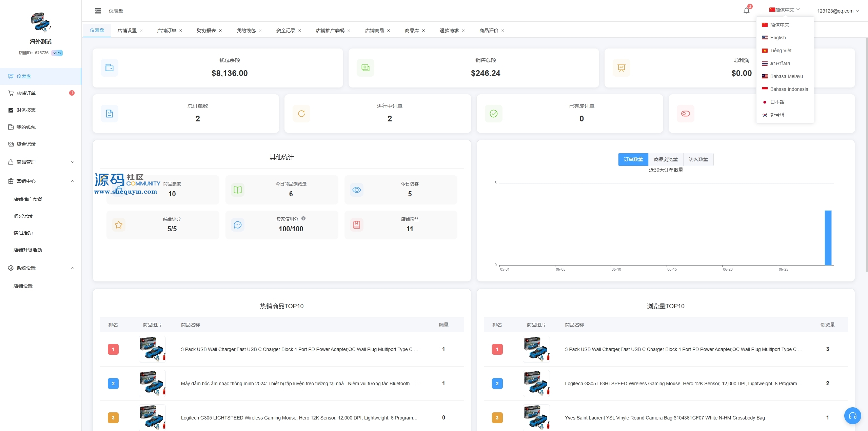
Task: Click the wallet balance icon
Action: [x=110, y=68]
